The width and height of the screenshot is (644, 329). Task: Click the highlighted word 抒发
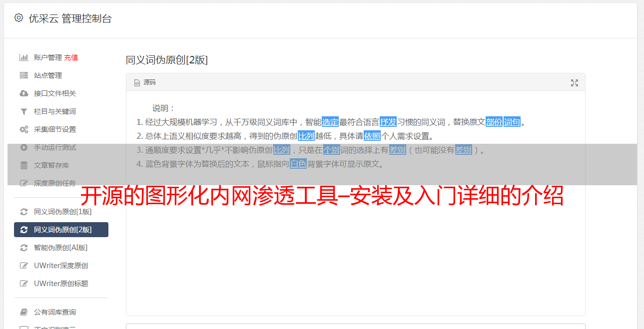(388, 122)
